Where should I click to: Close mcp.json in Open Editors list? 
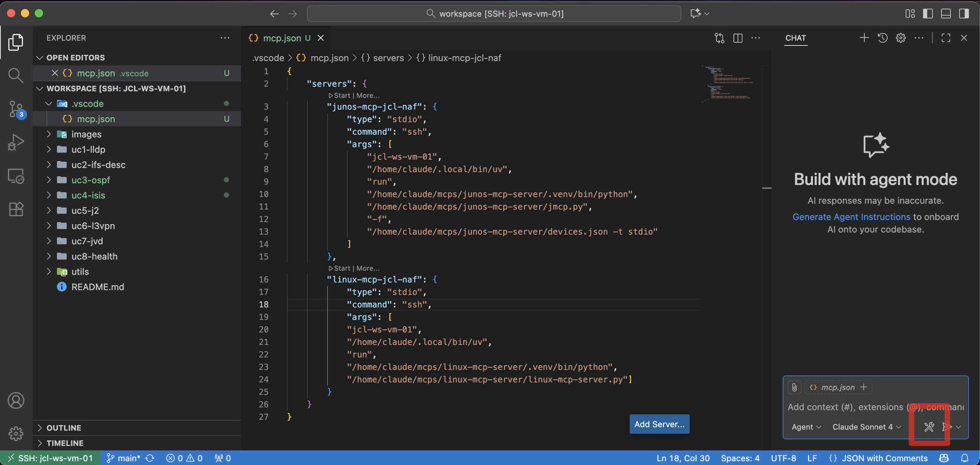[55, 73]
